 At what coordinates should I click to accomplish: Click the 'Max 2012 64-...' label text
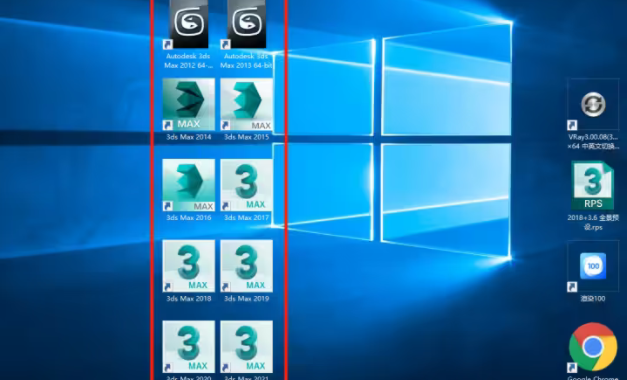[x=188, y=65]
